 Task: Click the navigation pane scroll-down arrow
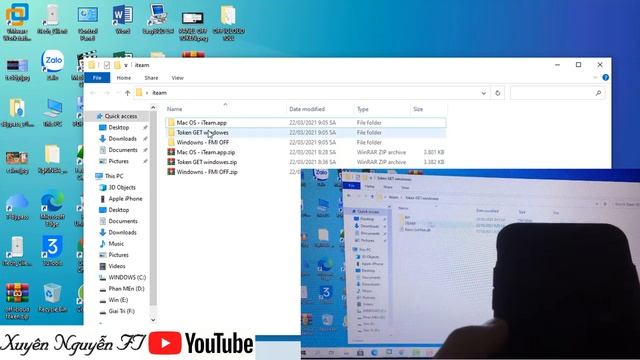(x=153, y=320)
